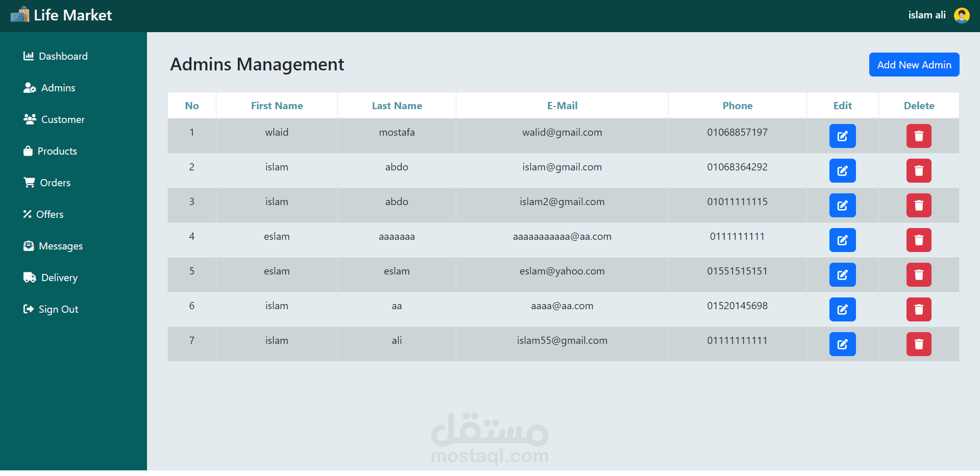Image resolution: width=980 pixels, height=476 pixels.
Task: Delete admin aaaa@aa.com
Action: 919,310
